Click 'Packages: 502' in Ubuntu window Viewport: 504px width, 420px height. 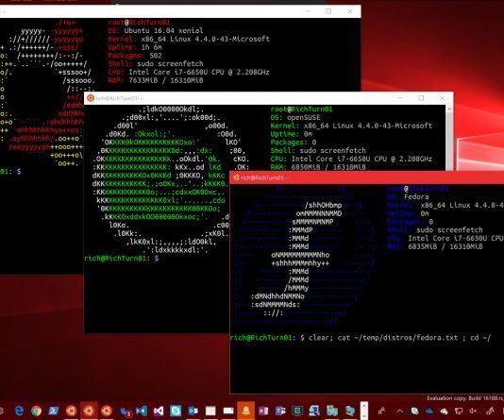135,56
